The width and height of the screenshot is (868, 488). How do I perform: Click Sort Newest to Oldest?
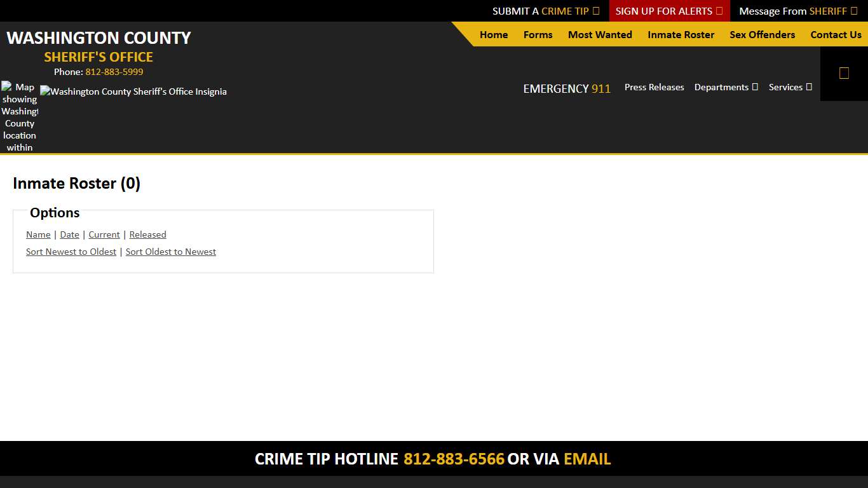click(x=71, y=252)
